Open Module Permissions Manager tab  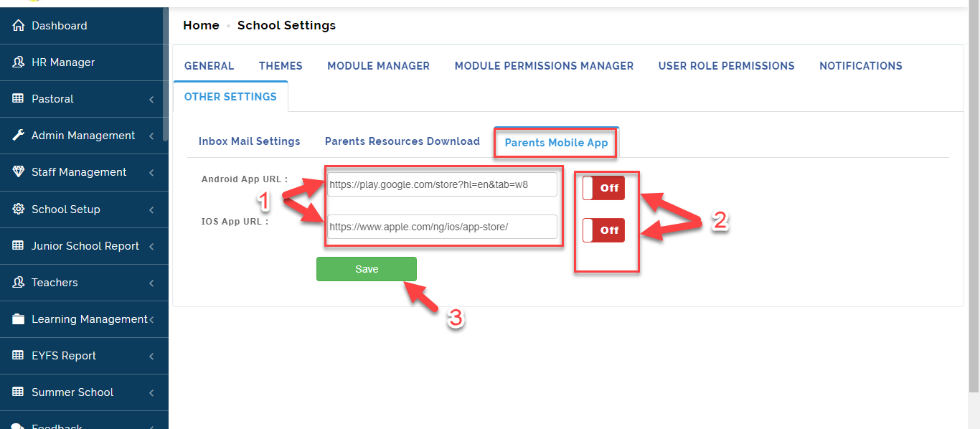click(544, 66)
